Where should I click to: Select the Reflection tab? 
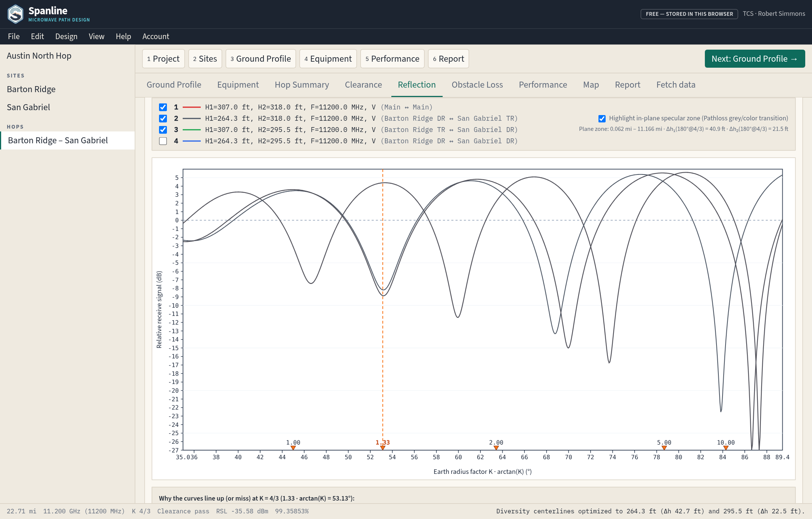click(417, 85)
